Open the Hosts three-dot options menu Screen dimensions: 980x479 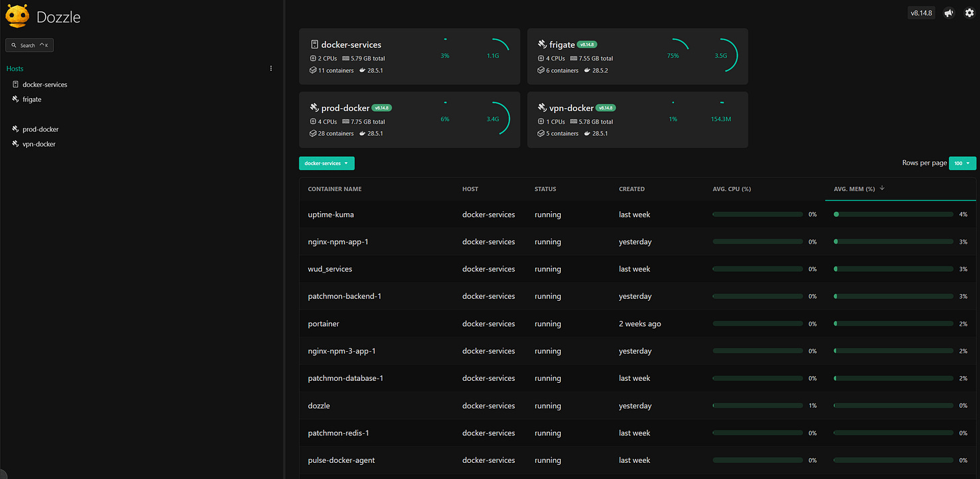click(x=271, y=69)
